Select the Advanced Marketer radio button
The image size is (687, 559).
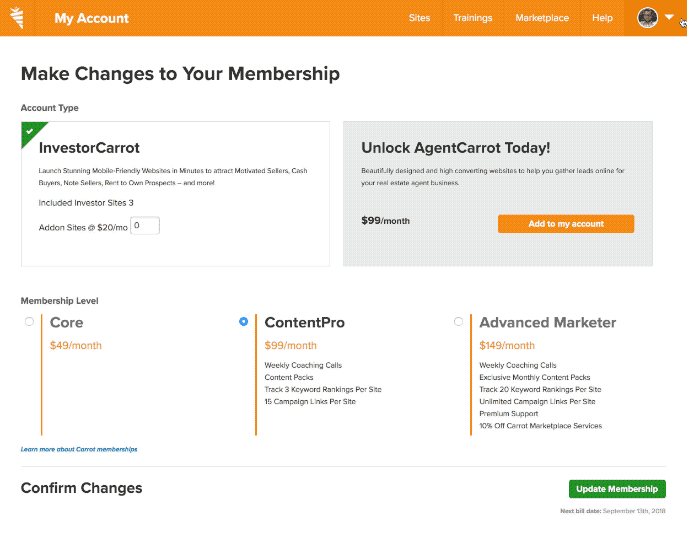(x=458, y=322)
